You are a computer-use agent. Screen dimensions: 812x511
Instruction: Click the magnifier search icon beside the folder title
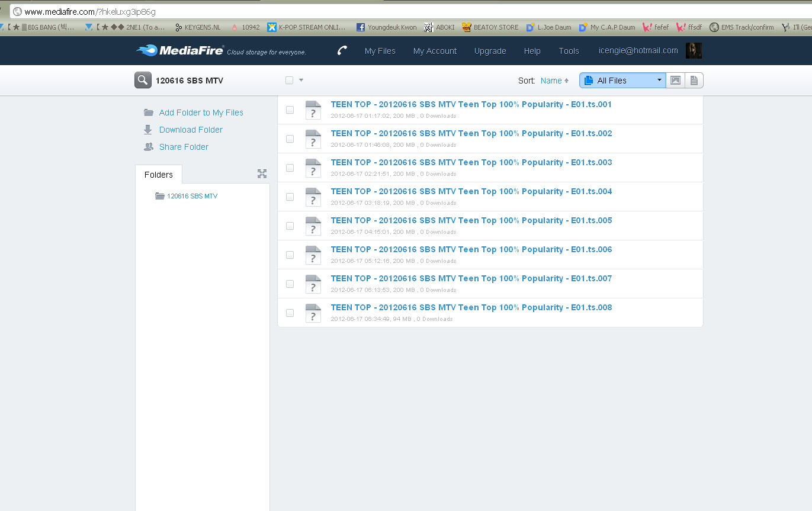click(143, 81)
